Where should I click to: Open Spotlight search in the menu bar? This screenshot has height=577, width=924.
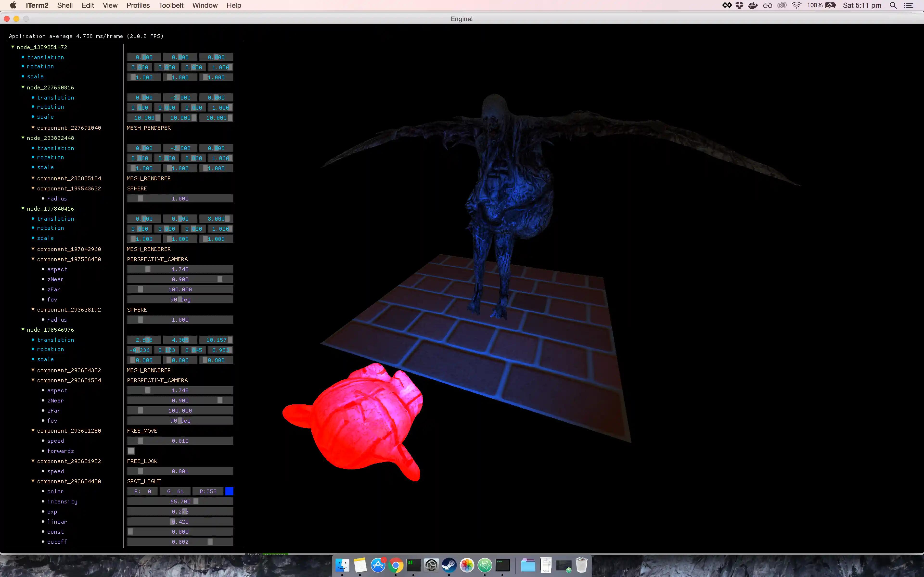[893, 5]
